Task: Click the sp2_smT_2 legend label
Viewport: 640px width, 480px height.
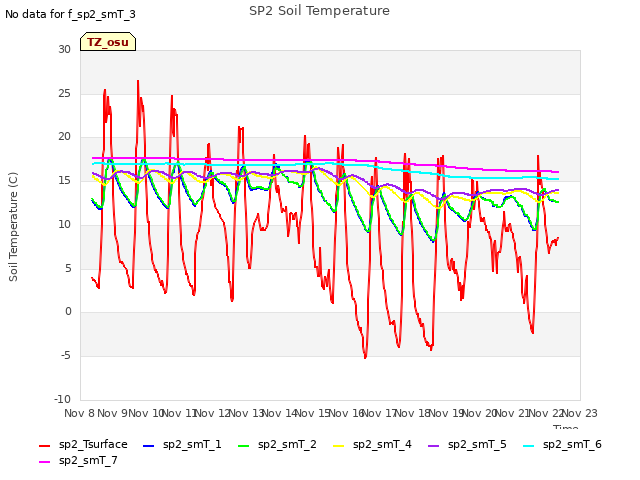Action: (287, 444)
